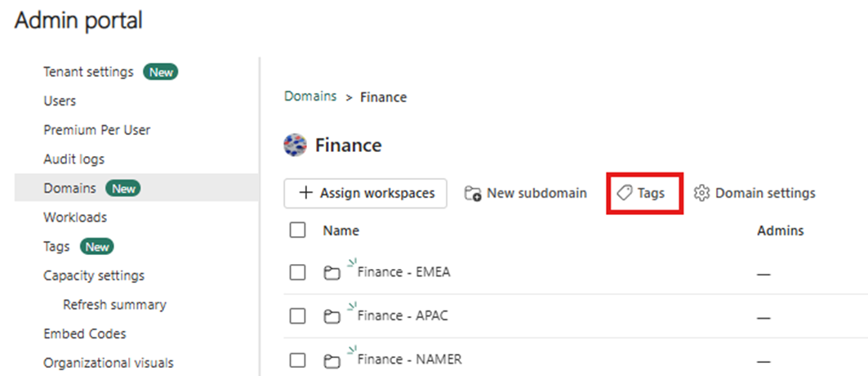Open the Finance - EMEA subdomain name
This screenshot has height=376, width=868.
tap(403, 272)
